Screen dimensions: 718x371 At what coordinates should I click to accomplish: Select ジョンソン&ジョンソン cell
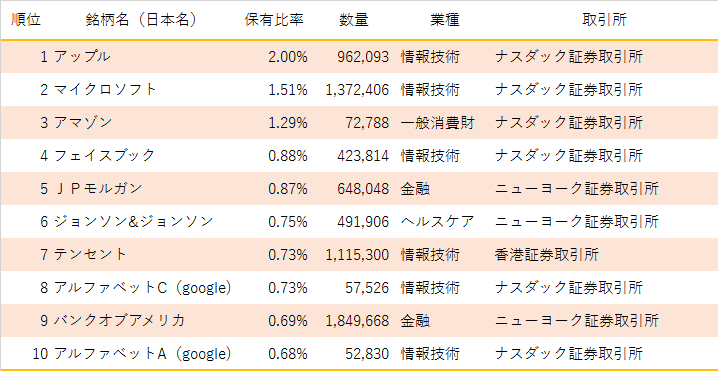coord(134,222)
